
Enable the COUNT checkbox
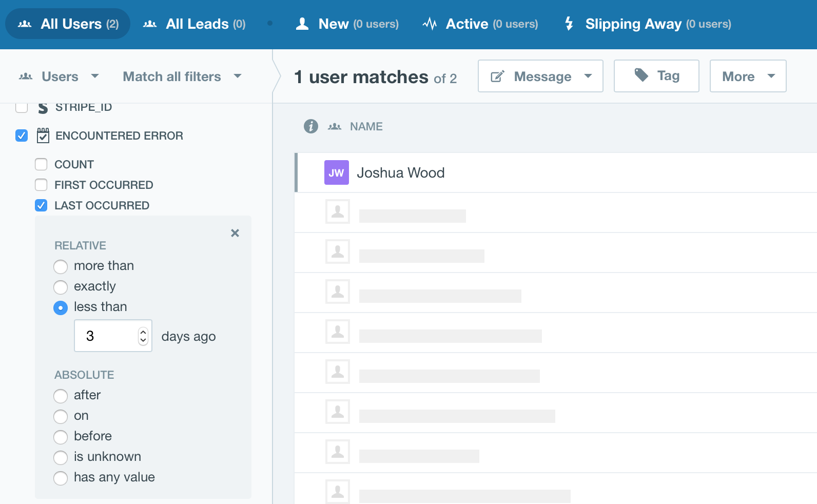coord(41,164)
